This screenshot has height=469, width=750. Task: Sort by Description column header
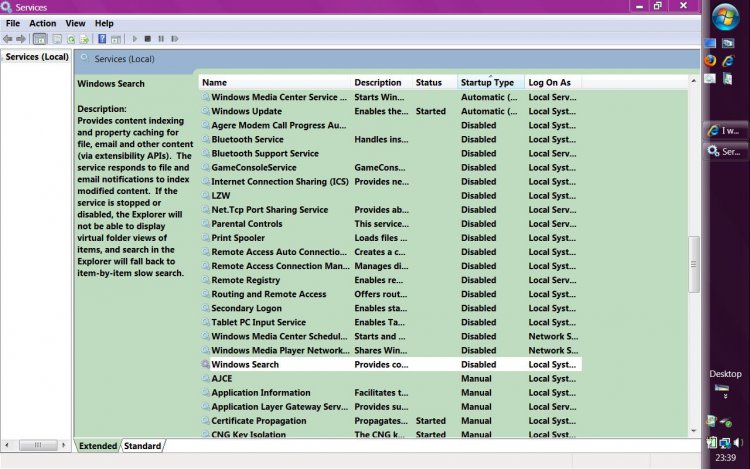(x=381, y=82)
